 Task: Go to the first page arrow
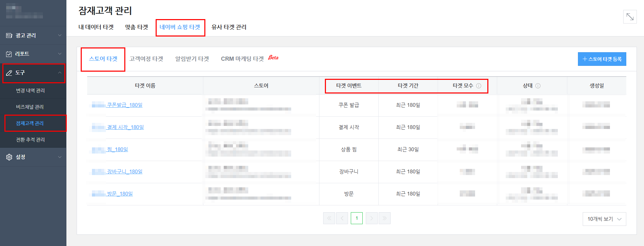tap(329, 218)
